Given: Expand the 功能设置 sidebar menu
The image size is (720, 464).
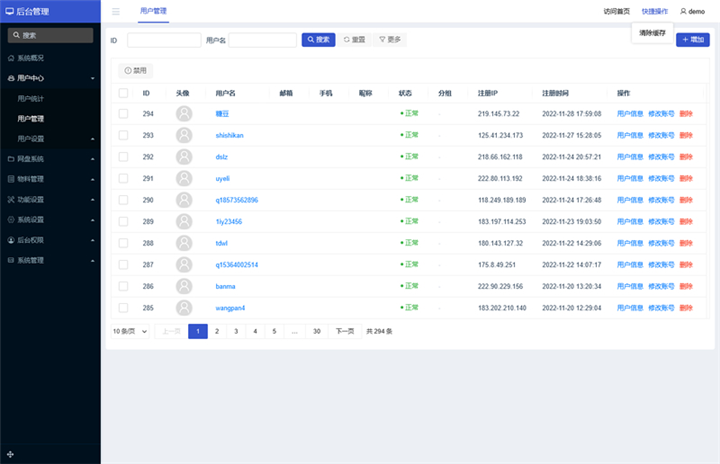Looking at the screenshot, I should [x=50, y=199].
